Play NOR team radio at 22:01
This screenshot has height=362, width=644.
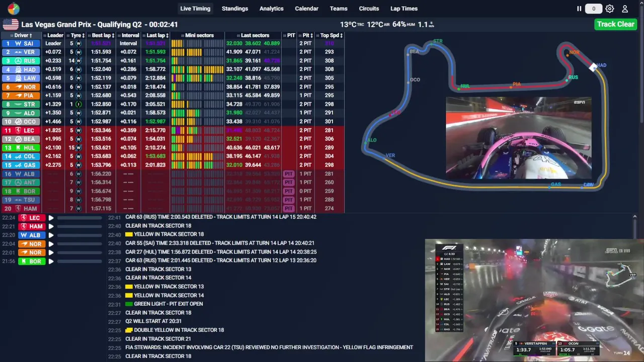pyautogui.click(x=51, y=252)
